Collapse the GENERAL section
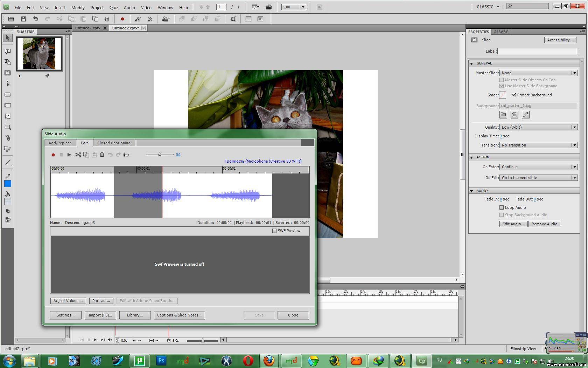588x368 pixels. pos(471,63)
